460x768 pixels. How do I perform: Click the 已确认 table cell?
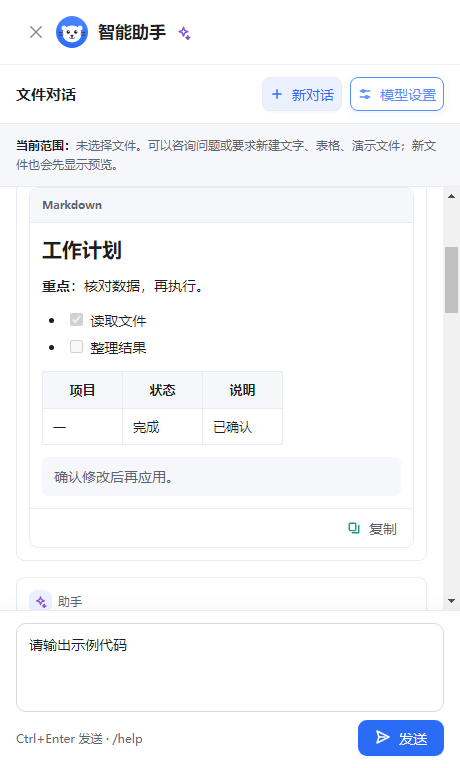pyautogui.click(x=242, y=427)
